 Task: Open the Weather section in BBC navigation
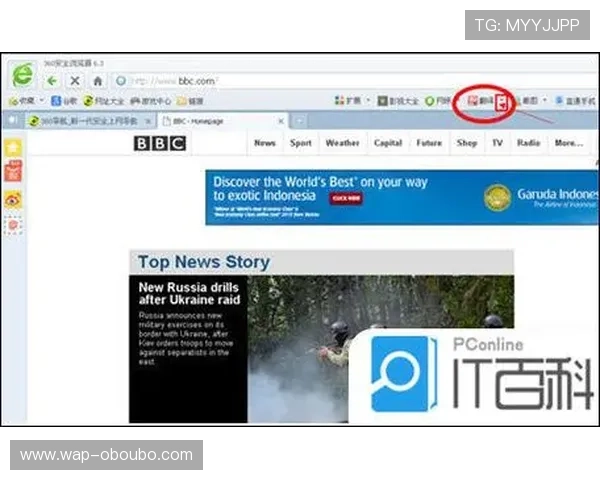point(342,143)
